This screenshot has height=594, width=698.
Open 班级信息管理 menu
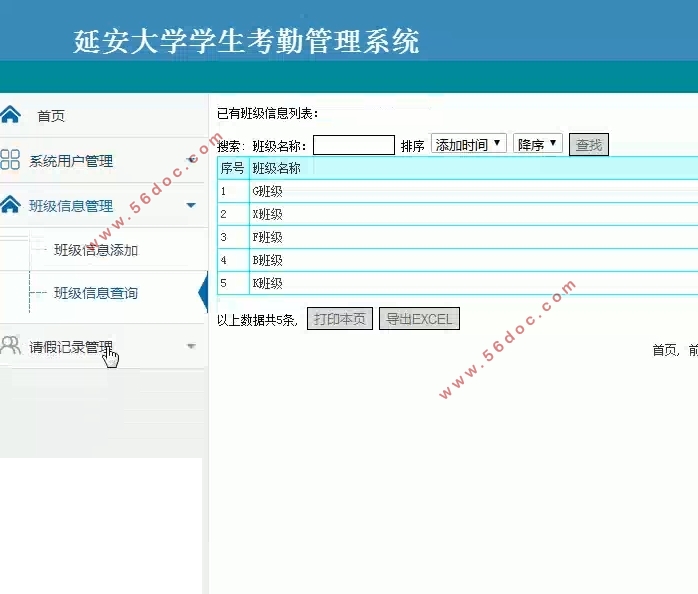click(x=71, y=206)
